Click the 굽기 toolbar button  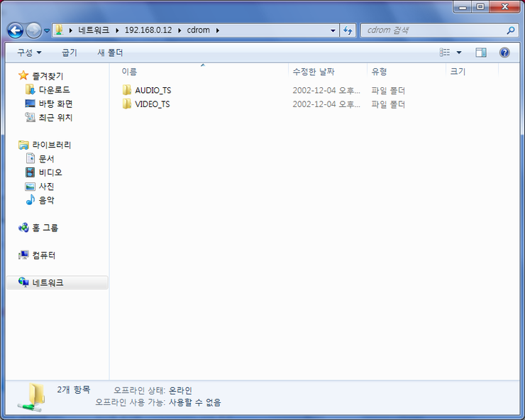pyautogui.click(x=70, y=52)
